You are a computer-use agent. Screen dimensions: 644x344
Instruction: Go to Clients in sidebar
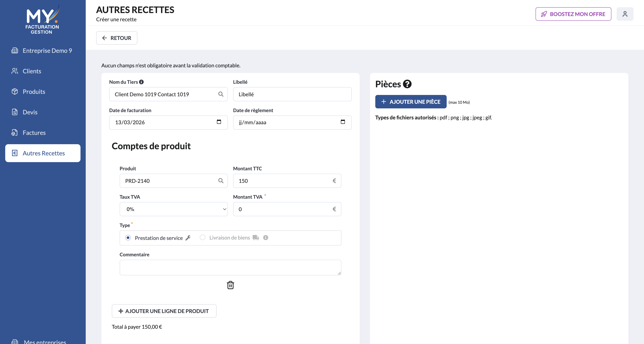pos(43,71)
